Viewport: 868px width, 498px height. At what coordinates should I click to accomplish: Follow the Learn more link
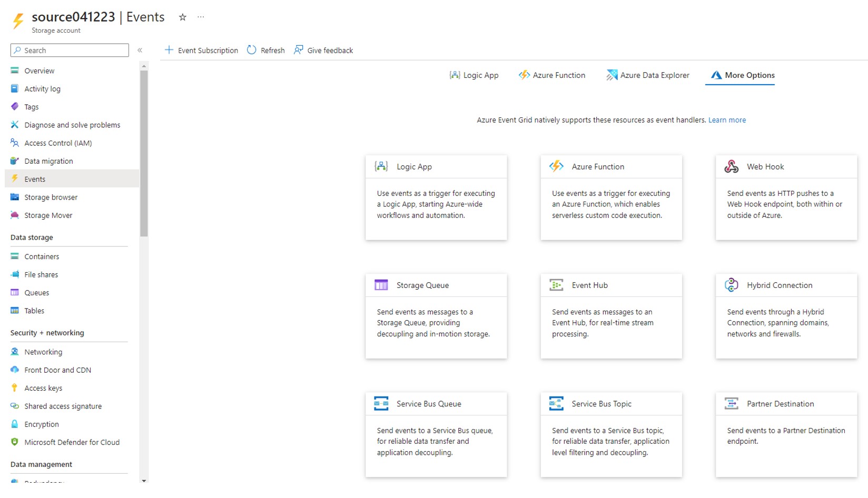tap(727, 120)
